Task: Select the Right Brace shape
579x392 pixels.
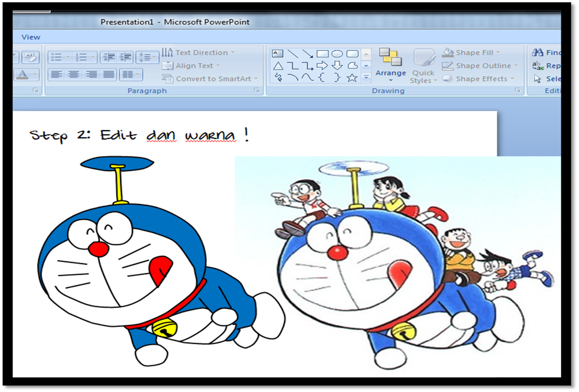Action: coord(337,77)
